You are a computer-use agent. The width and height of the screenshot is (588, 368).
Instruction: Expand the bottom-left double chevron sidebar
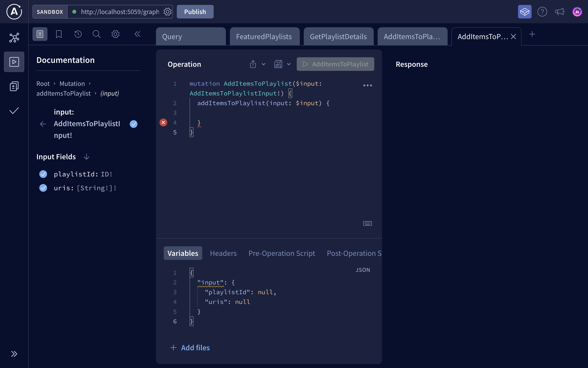pos(14,354)
